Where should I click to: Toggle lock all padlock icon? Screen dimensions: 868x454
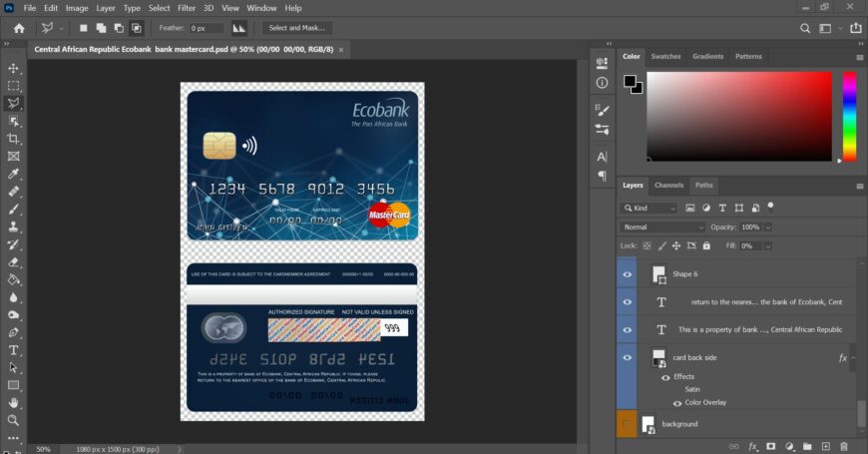706,245
